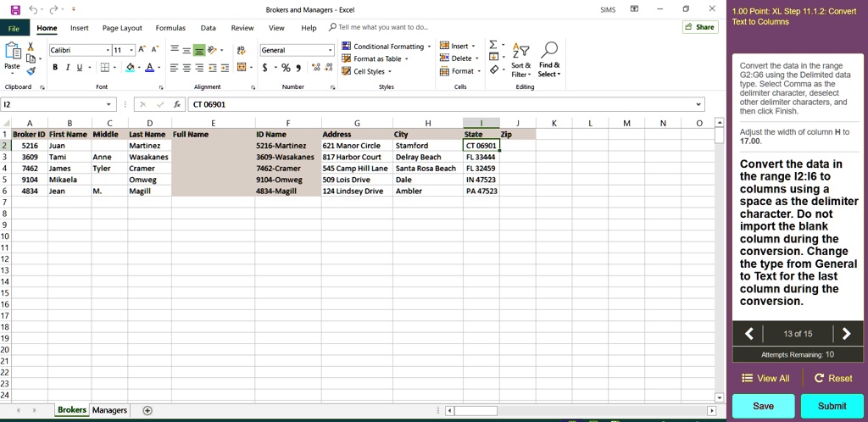The width and height of the screenshot is (868, 422).
Task: Click the Undo arrow in the Quick Access Toolbar
Action: [x=33, y=9]
